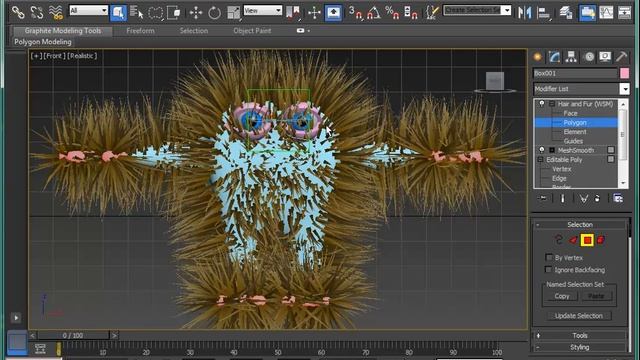Click the pink object color swatch
Image resolution: width=640 pixels, height=360 pixels.
tap(624, 73)
